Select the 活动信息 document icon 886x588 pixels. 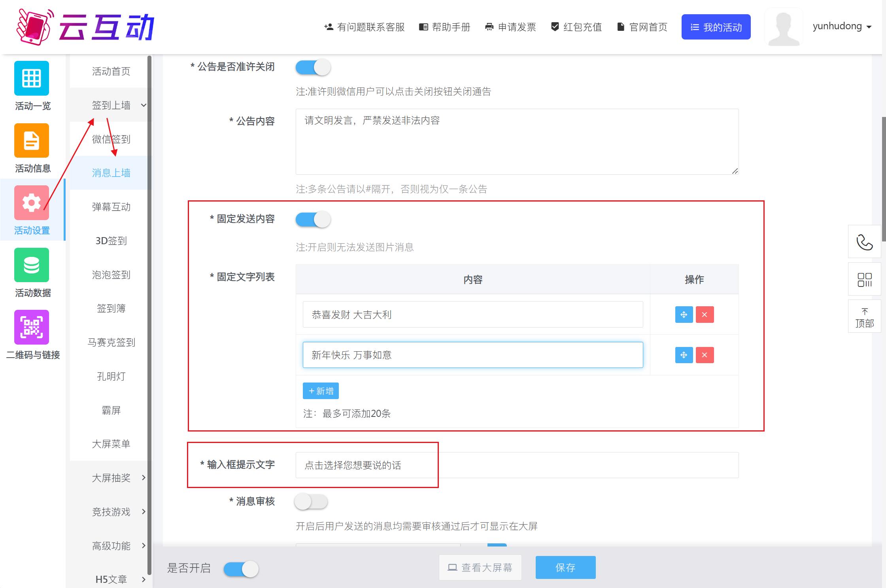tap(32, 141)
